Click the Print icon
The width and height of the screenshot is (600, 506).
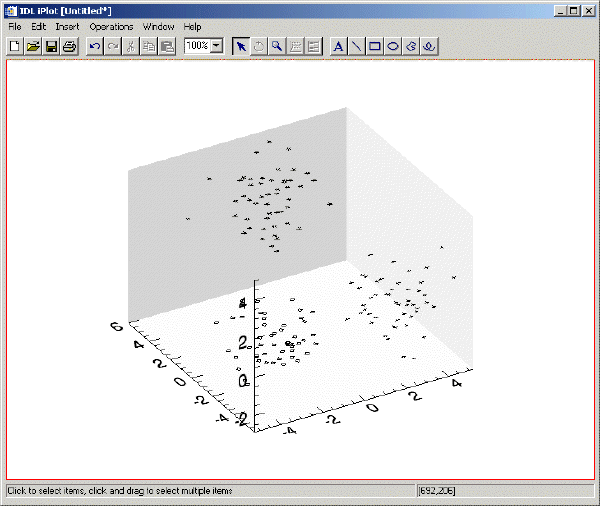click(70, 47)
